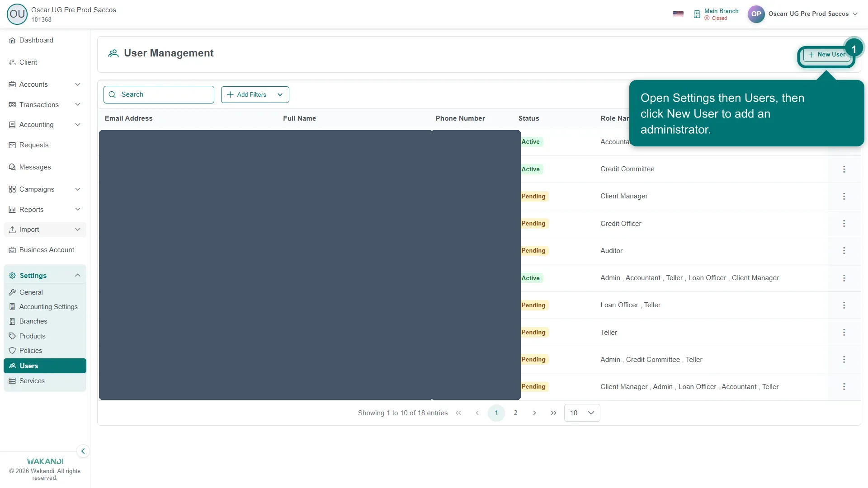This screenshot has height=488, width=868.
Task: Open Accounting Settings in sidebar
Action: 45,307
